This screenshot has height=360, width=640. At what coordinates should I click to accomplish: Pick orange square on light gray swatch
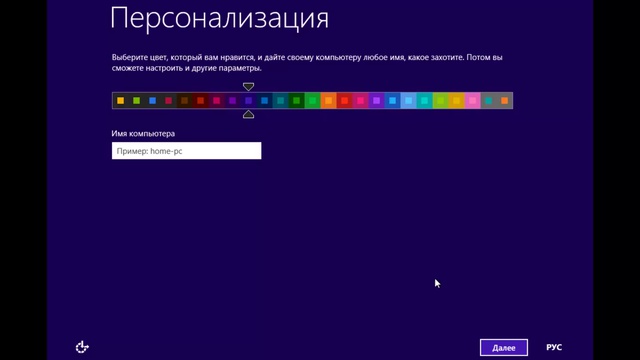[504, 100]
